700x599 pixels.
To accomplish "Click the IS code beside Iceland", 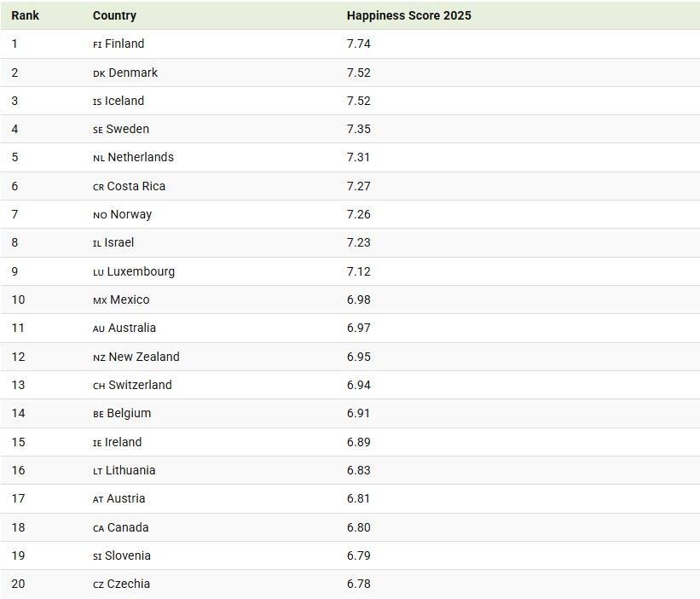I will pos(97,102).
